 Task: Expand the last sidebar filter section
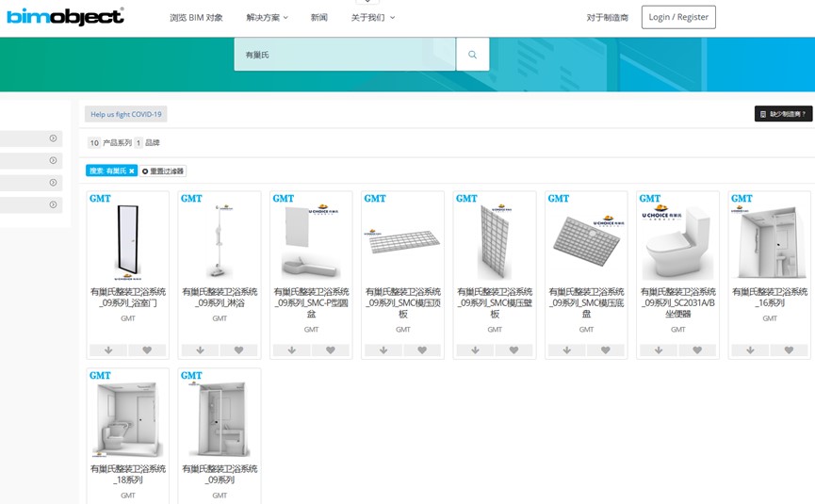click(54, 204)
